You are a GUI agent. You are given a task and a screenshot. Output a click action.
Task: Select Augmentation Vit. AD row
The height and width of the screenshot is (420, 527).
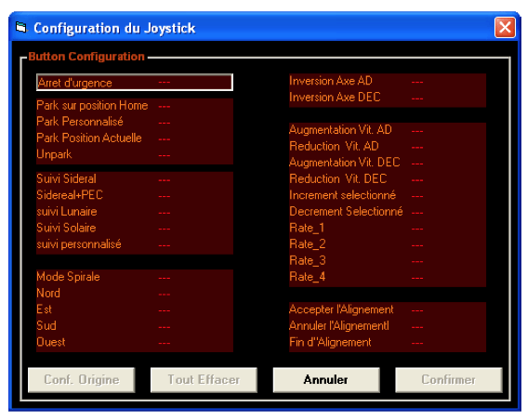388,130
